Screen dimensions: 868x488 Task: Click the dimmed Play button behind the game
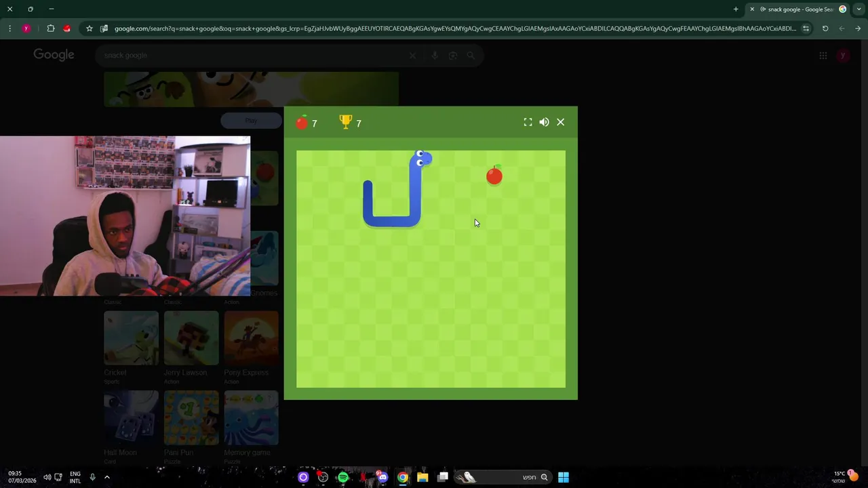251,121
